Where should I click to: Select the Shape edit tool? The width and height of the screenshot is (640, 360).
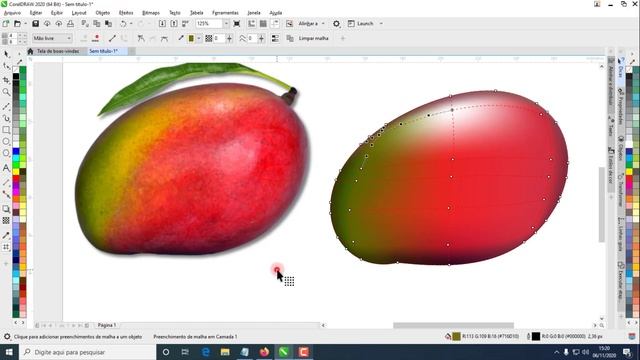(6, 66)
